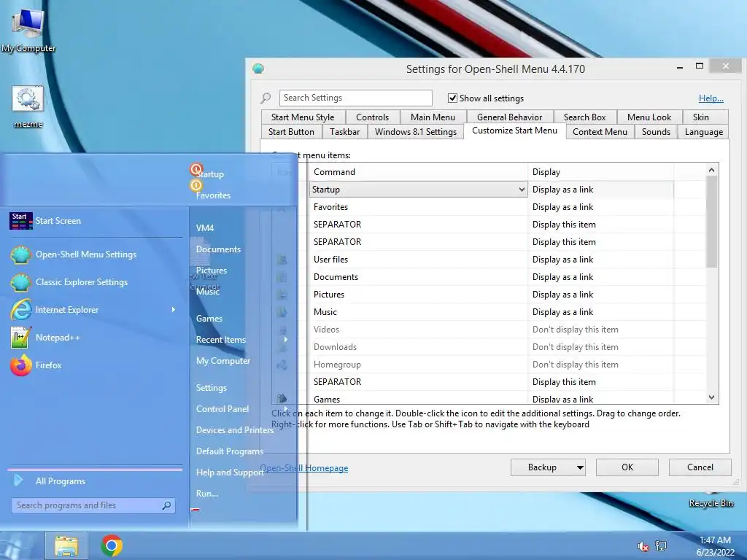Switch to Search Box tab
The width and height of the screenshot is (747, 560).
[584, 117]
